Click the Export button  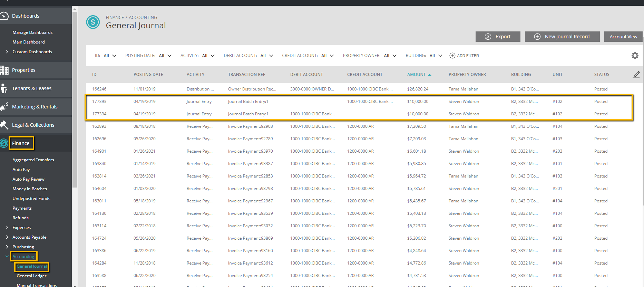click(498, 37)
